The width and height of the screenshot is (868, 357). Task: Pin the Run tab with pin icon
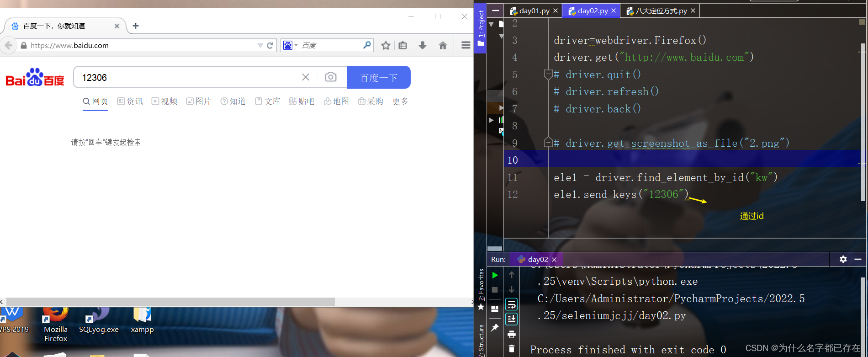point(495,327)
